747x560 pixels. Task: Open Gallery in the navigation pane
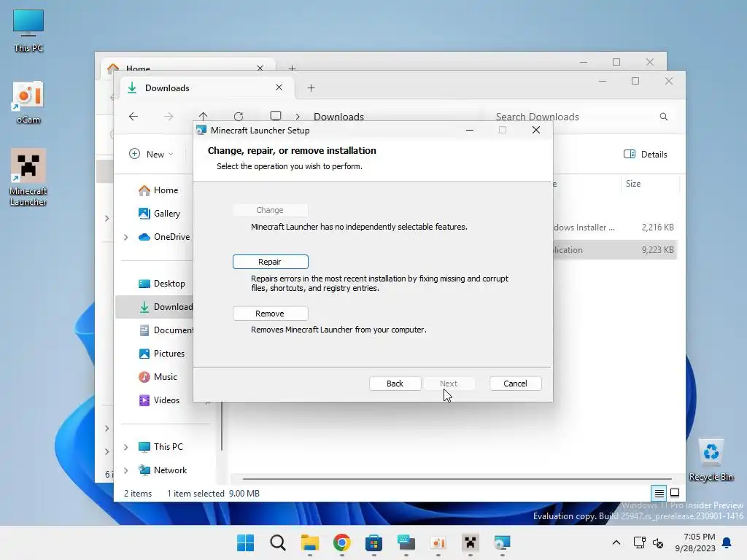point(160,214)
